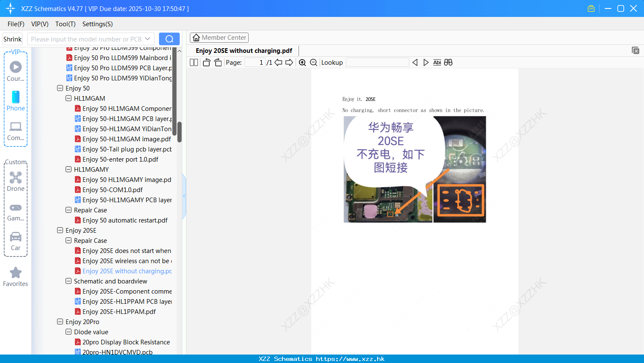Viewport: 644px width, 363px height.
Task: Click the Shrink button
Action: pos(12,39)
